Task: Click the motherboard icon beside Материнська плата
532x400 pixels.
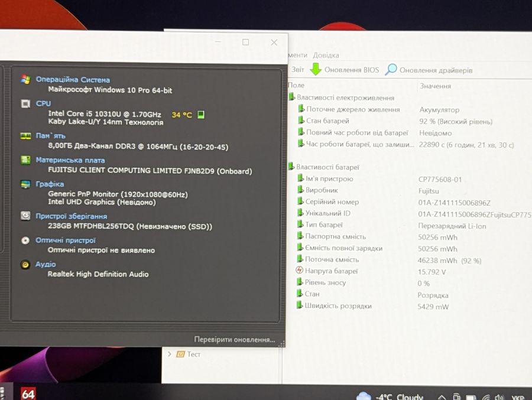Action: pos(25,160)
